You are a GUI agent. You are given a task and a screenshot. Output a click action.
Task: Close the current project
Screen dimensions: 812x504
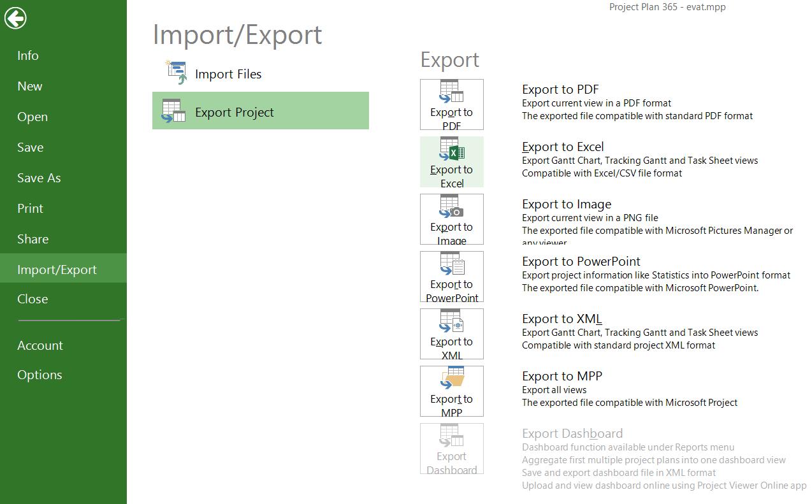pos(32,298)
